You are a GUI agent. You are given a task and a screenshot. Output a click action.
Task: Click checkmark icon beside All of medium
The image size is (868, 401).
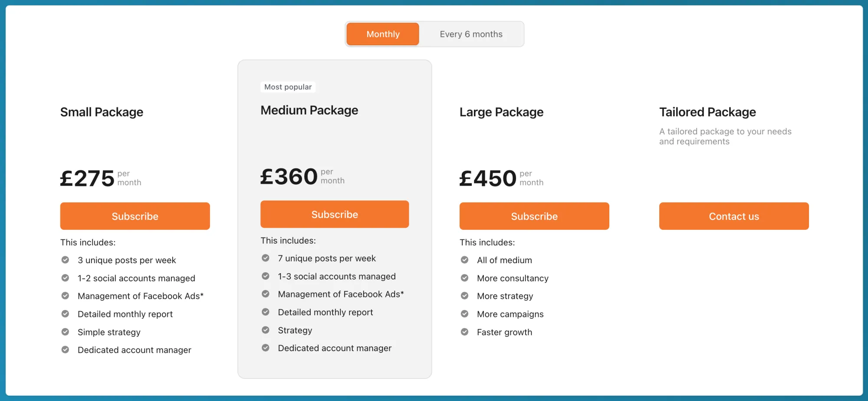click(x=464, y=260)
